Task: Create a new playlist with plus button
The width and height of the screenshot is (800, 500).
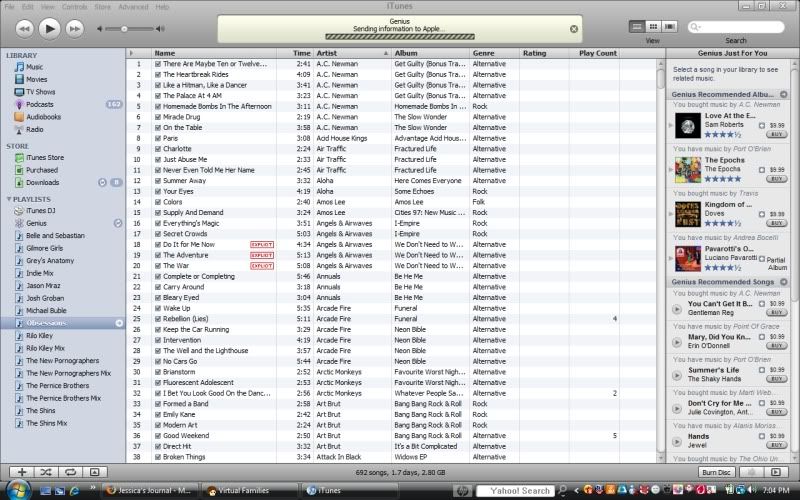Action: coord(22,472)
